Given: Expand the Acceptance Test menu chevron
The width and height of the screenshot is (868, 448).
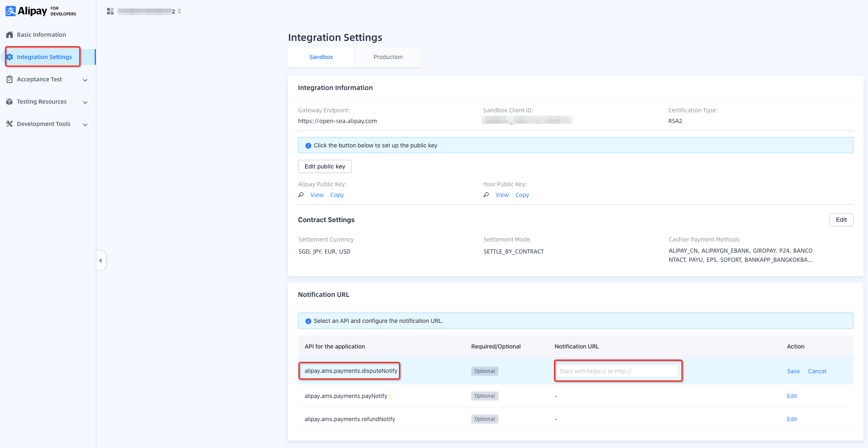Looking at the screenshot, I should [x=85, y=80].
